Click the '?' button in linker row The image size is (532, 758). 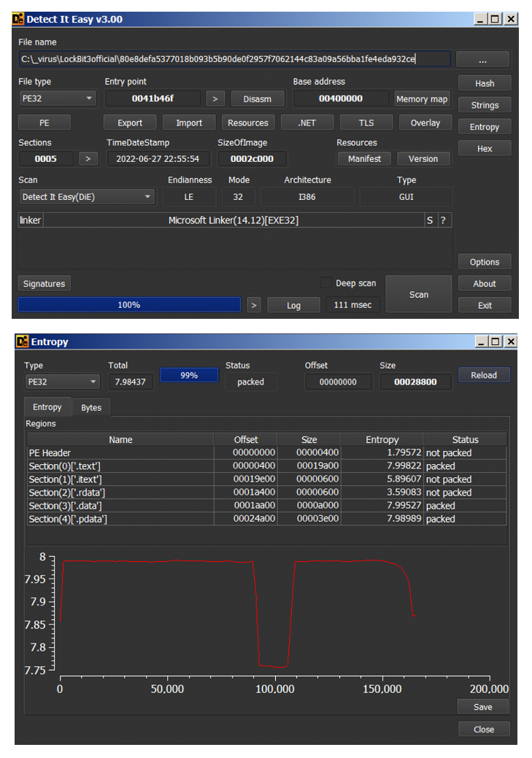(443, 220)
